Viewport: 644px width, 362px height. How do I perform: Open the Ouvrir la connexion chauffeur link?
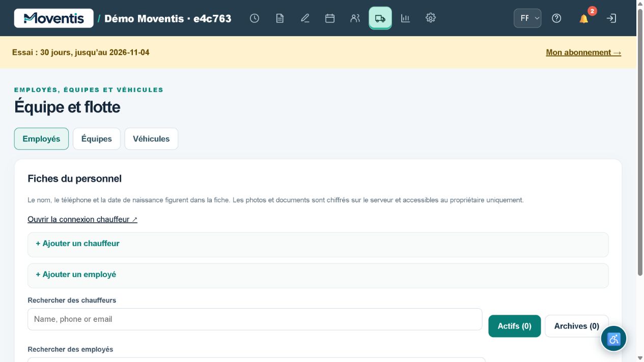click(82, 219)
